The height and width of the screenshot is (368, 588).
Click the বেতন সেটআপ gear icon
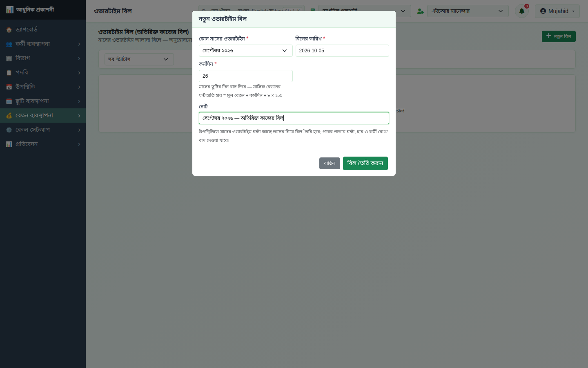point(9,130)
